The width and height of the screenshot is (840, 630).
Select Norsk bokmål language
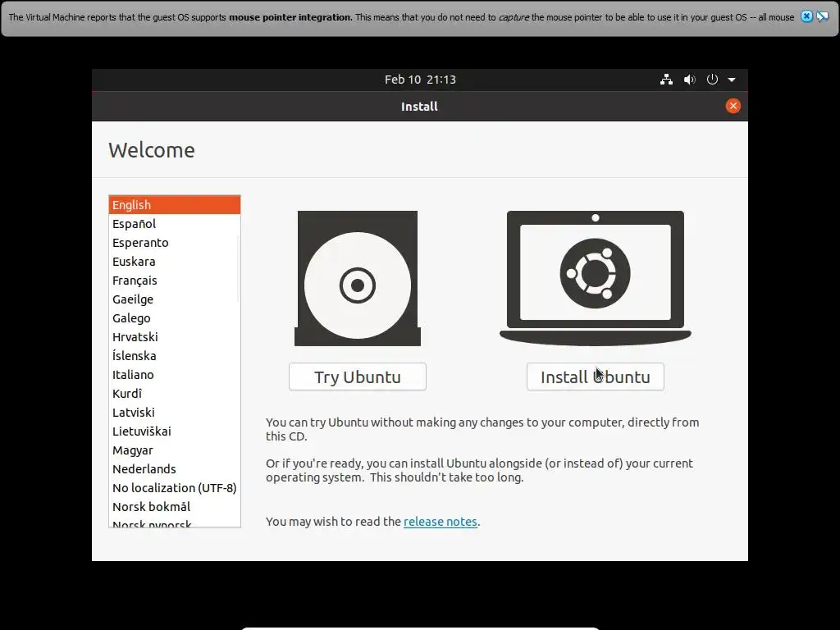pos(175,506)
